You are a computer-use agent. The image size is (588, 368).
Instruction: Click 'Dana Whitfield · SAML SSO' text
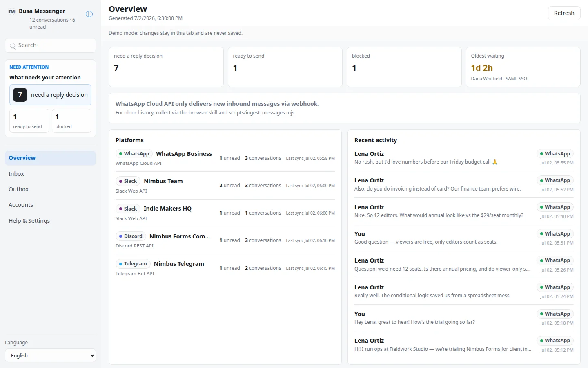click(x=499, y=79)
